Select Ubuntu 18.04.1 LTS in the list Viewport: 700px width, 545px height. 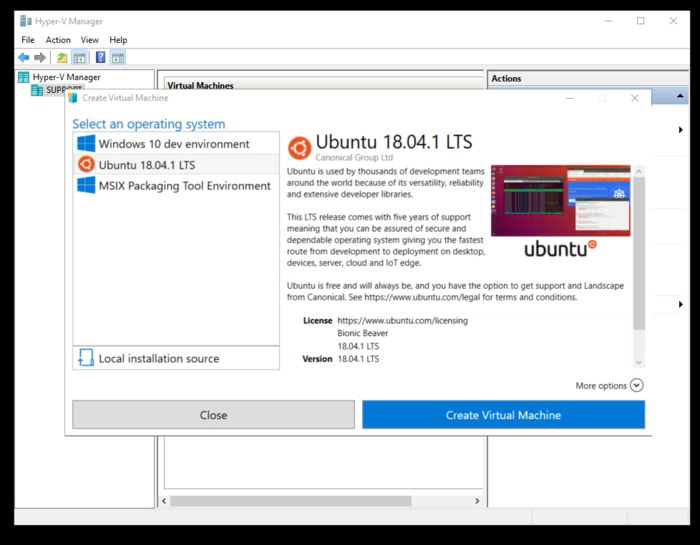[176, 165]
